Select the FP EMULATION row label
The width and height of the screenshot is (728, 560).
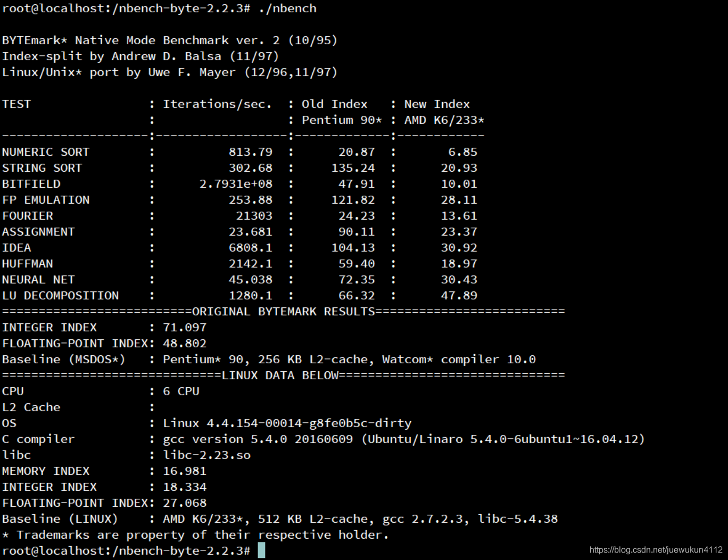click(46, 200)
